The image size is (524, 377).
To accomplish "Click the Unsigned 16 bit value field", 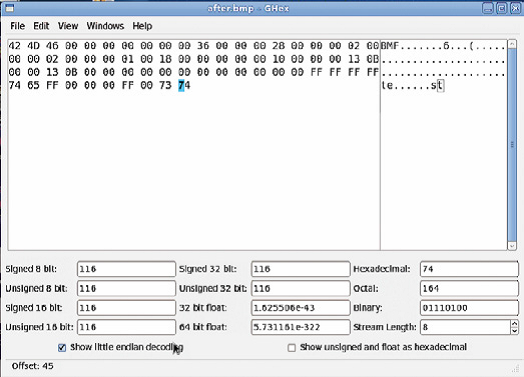I will [x=126, y=327].
